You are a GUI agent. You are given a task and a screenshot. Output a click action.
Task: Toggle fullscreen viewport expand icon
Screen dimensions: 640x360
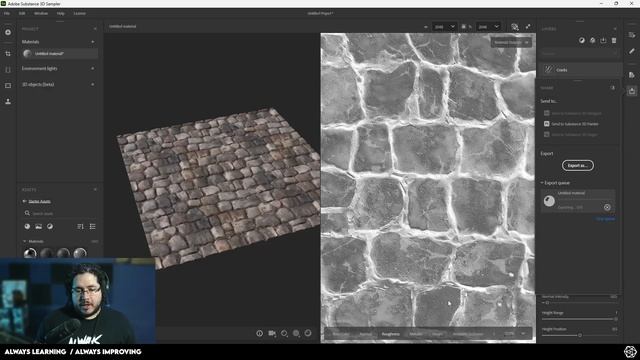528,27
